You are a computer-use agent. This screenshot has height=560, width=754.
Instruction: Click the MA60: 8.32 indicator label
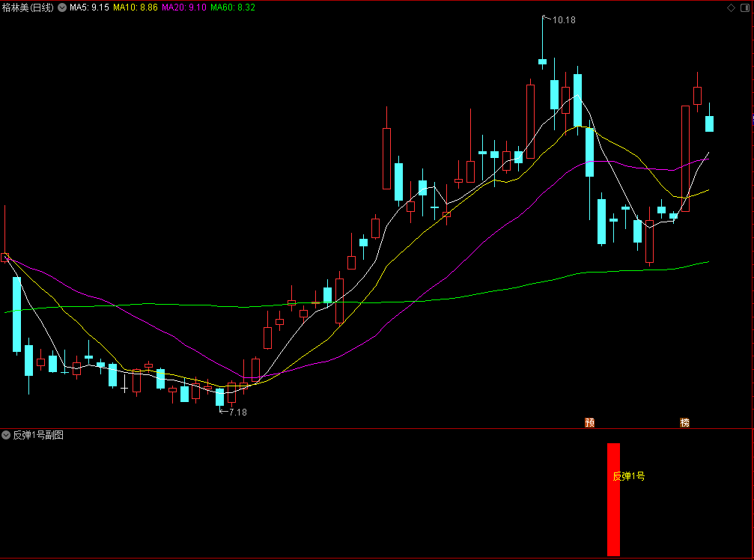[233, 7]
